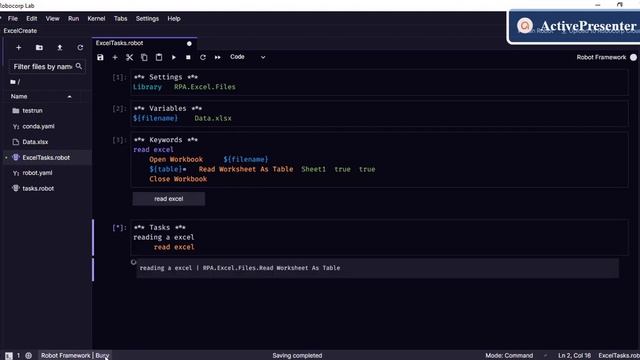640x360 pixels.
Task: Upload files with the upload arrow icon
Action: tap(60, 48)
